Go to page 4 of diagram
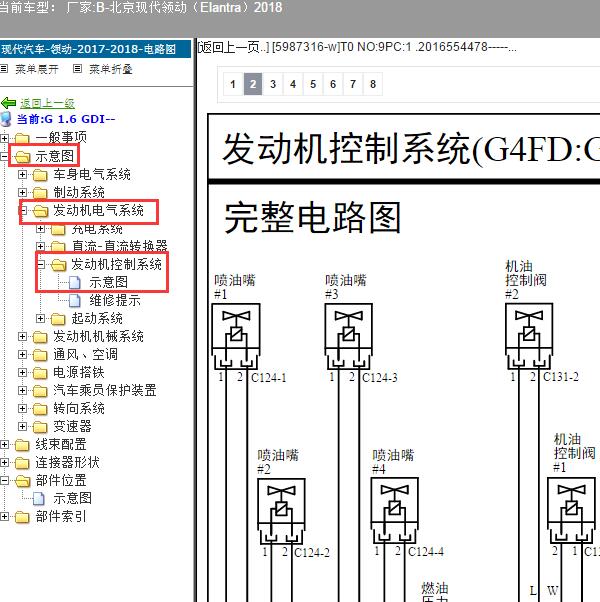The image size is (600, 602). (x=293, y=84)
